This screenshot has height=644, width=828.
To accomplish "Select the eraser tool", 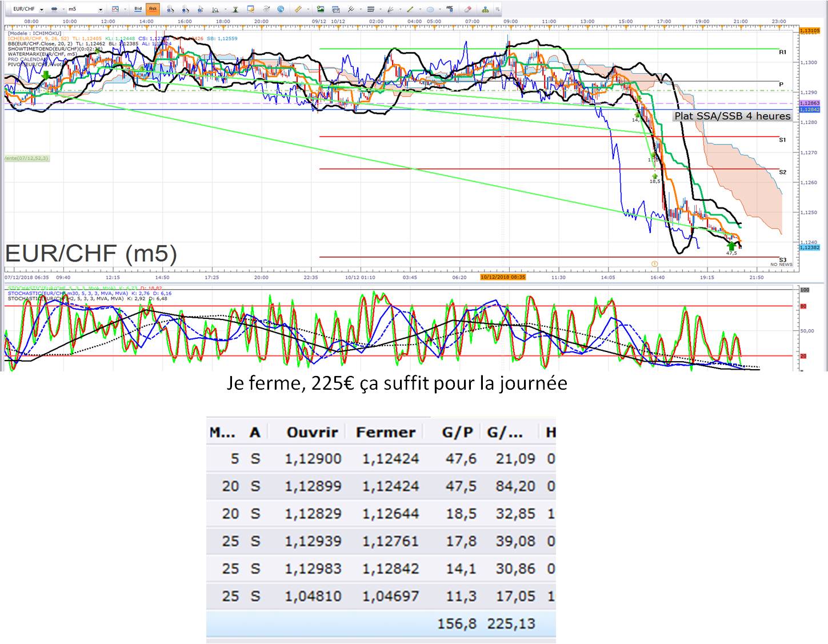I will coord(467,9).
